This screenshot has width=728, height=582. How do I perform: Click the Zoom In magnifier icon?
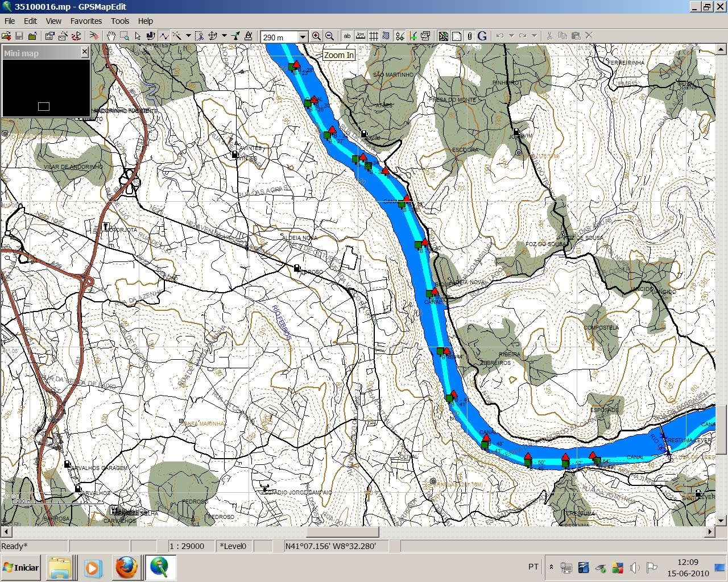(x=317, y=36)
